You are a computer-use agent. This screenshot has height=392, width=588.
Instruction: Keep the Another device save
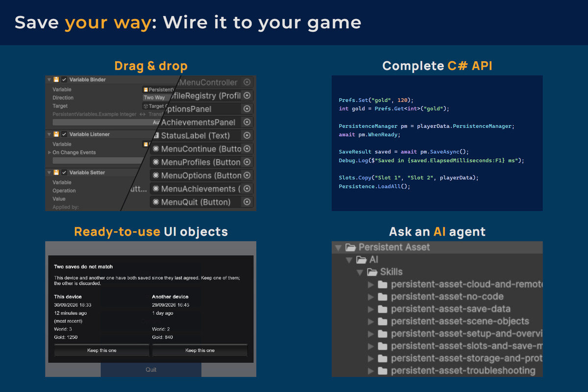pos(200,350)
